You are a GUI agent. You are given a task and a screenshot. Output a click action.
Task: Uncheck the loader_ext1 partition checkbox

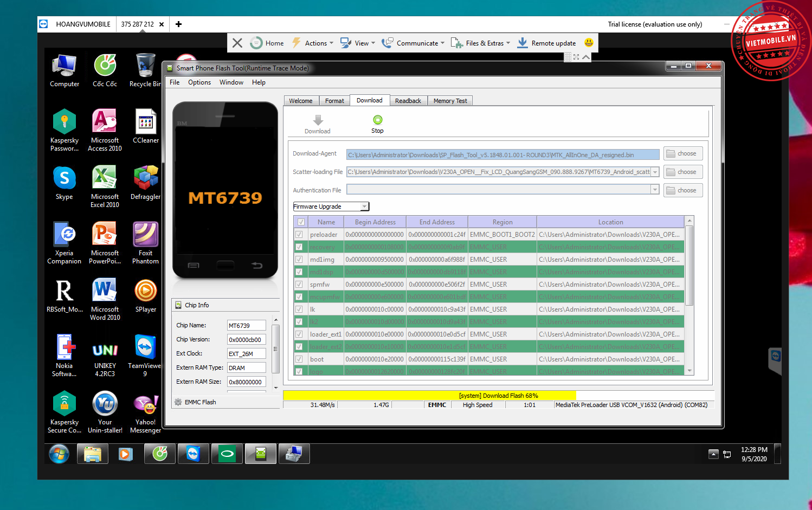[x=299, y=334]
